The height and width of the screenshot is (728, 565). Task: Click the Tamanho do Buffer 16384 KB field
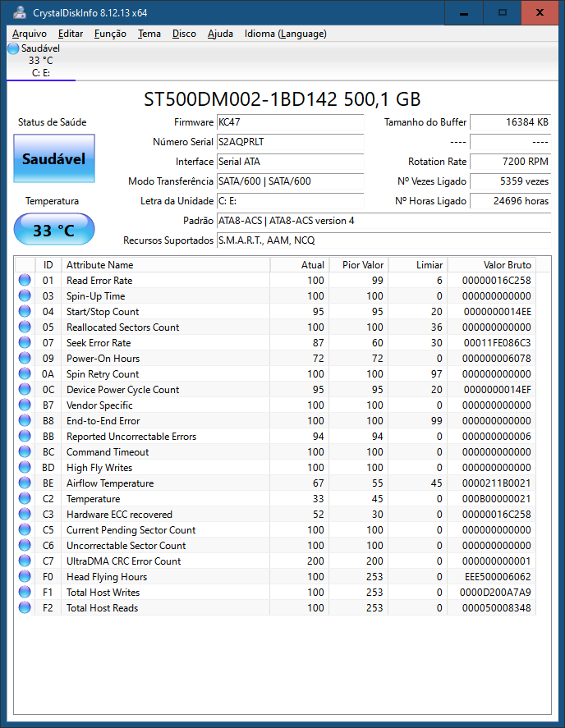(510, 122)
